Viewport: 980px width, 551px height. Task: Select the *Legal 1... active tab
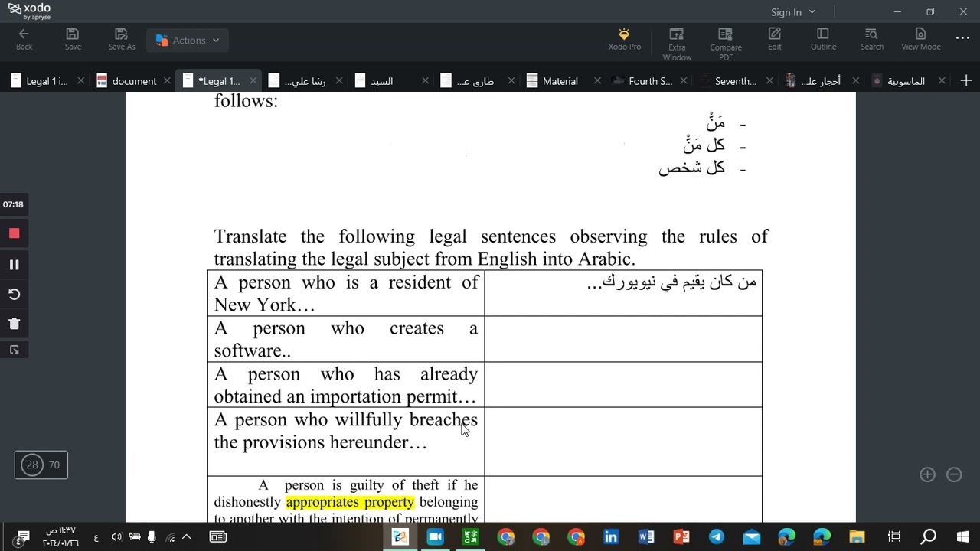[219, 81]
